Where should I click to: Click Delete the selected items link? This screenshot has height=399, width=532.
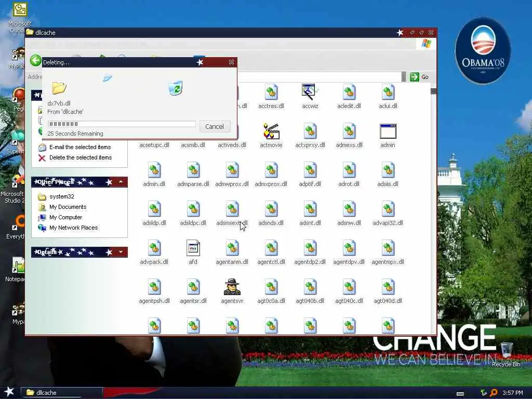(75, 158)
